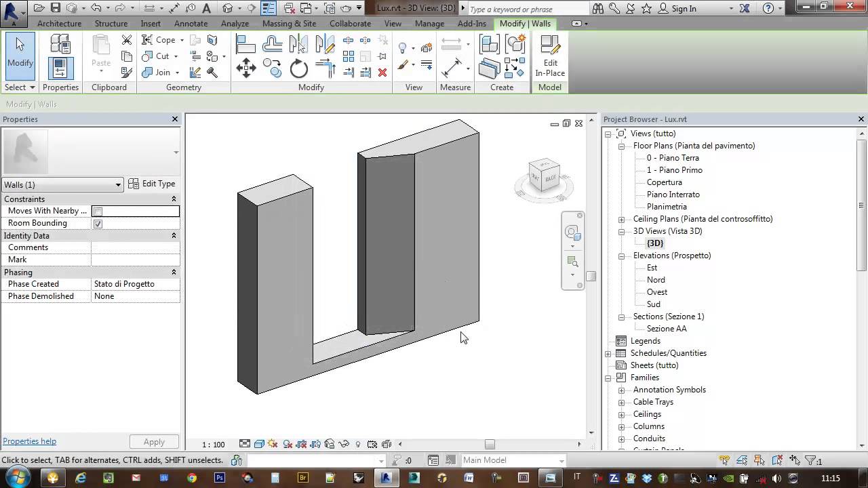
Task: Toggle the Properties palette ribbon button
Action: (60, 68)
